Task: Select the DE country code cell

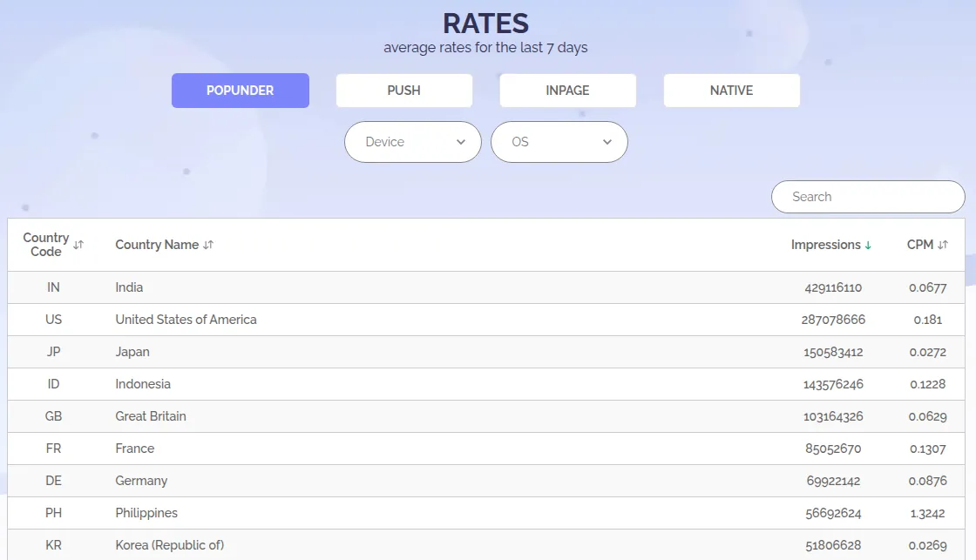Action: (x=53, y=481)
